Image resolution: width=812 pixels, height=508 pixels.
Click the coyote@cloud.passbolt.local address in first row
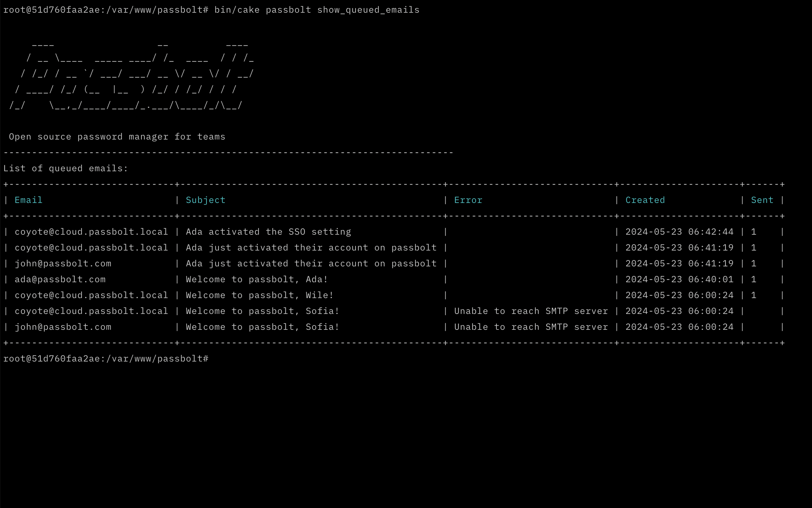point(91,231)
